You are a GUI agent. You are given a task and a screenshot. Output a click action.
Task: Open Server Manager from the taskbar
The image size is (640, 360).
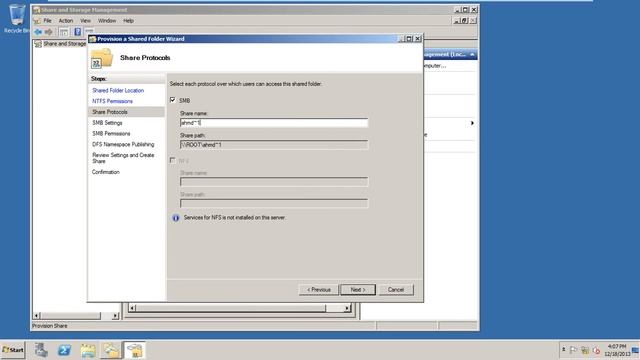(41, 350)
